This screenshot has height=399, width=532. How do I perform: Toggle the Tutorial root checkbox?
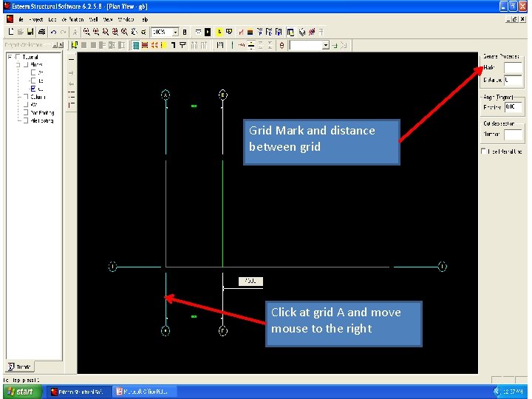18,57
